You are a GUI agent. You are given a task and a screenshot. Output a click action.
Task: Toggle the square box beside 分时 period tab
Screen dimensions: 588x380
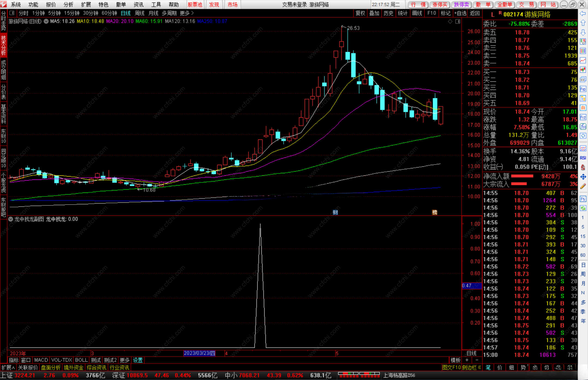click(12, 13)
